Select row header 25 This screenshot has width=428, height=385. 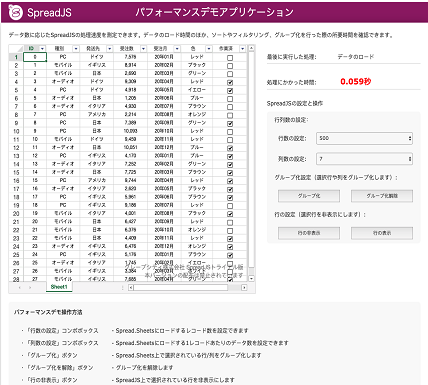[x=16, y=255]
